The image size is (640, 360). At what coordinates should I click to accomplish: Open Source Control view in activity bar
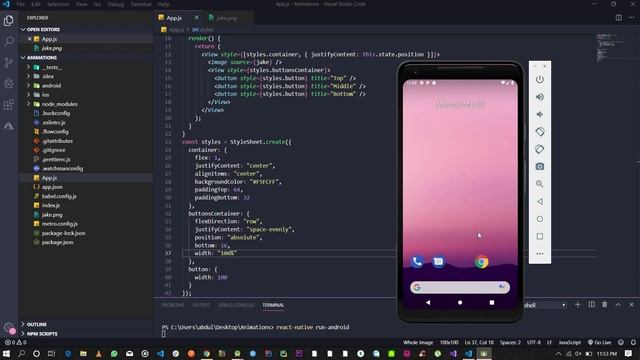9,62
